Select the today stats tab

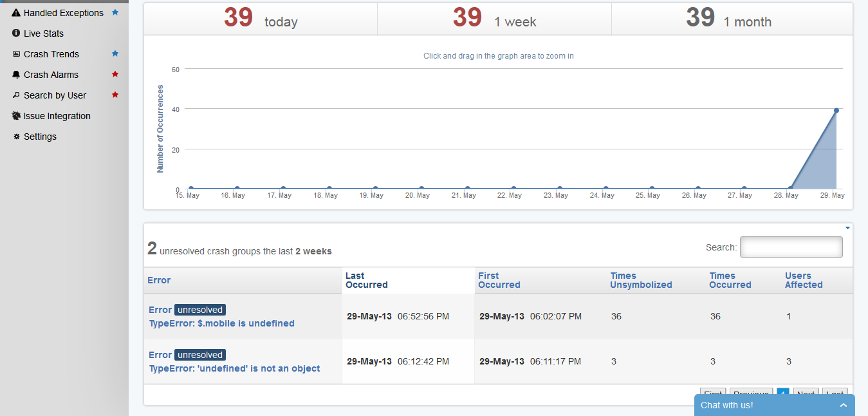tap(260, 19)
